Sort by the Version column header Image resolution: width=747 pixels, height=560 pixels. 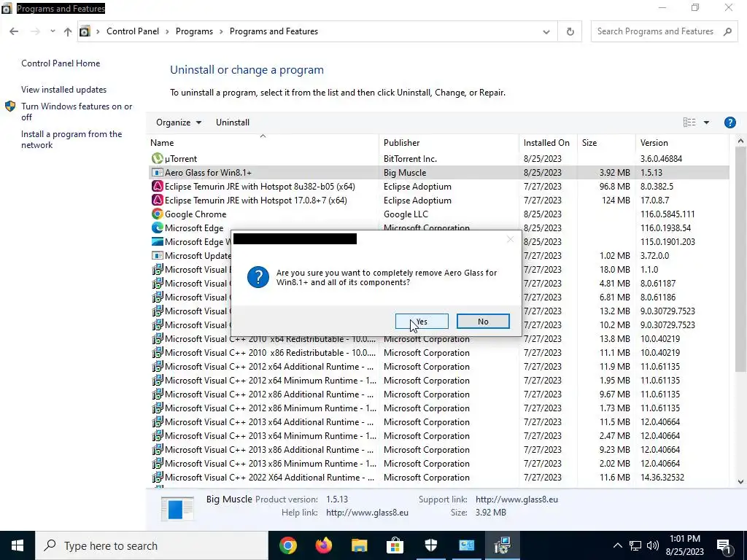click(682, 142)
